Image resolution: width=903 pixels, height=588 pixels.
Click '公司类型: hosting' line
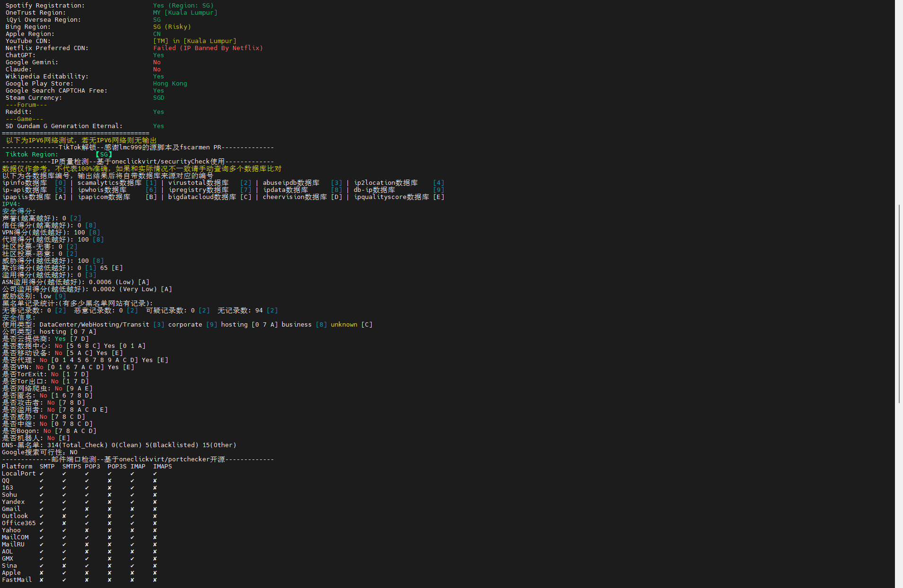49,332
